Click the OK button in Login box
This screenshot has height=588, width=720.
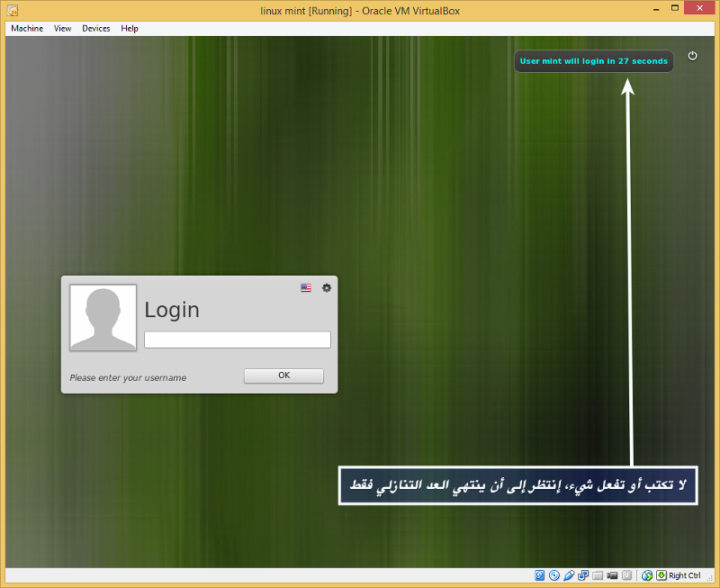tap(283, 375)
